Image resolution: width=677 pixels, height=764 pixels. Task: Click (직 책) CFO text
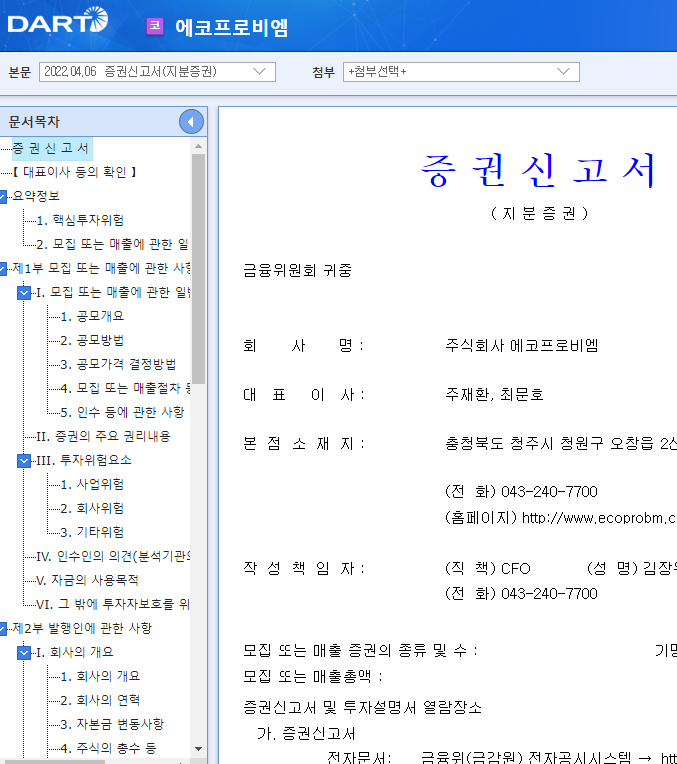(487, 569)
